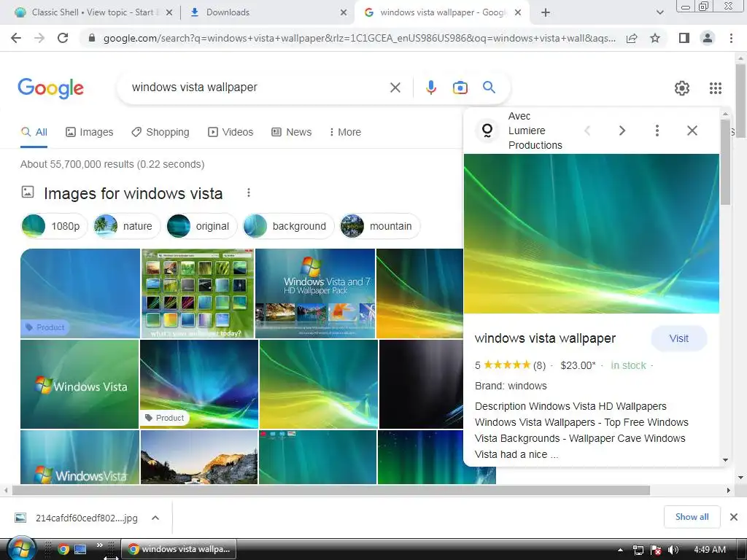
Task: Reload the current page
Action: pos(63,38)
